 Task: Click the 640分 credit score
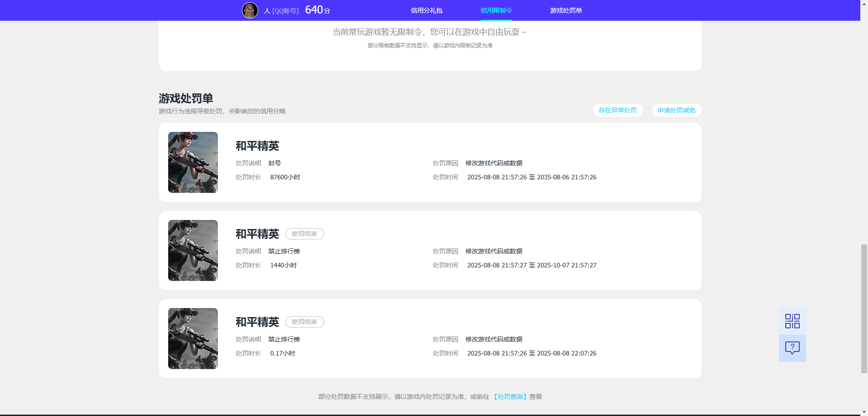pyautogui.click(x=317, y=10)
